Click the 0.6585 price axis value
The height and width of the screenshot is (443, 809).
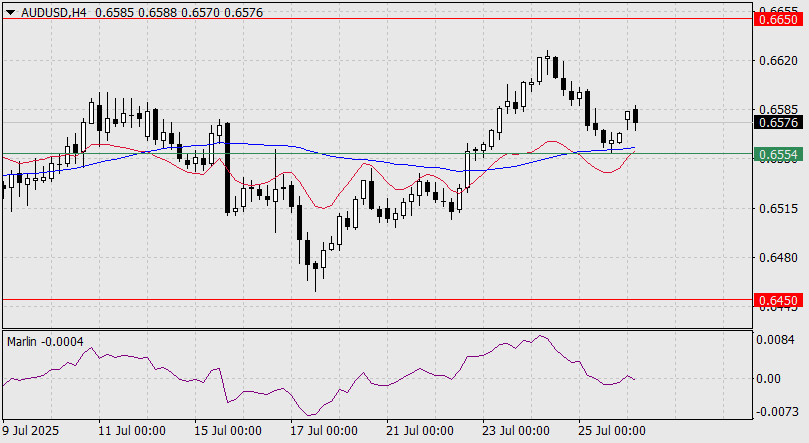(x=778, y=109)
